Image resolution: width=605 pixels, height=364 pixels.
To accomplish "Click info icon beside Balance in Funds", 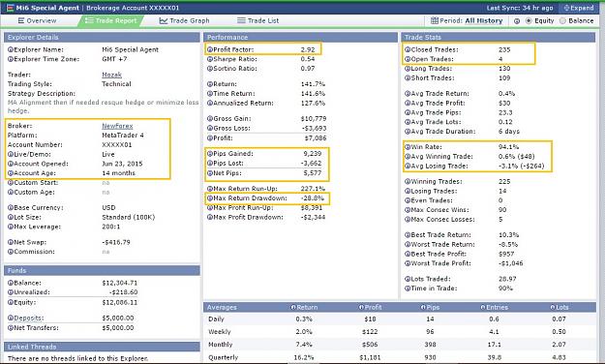I will coord(11,283).
